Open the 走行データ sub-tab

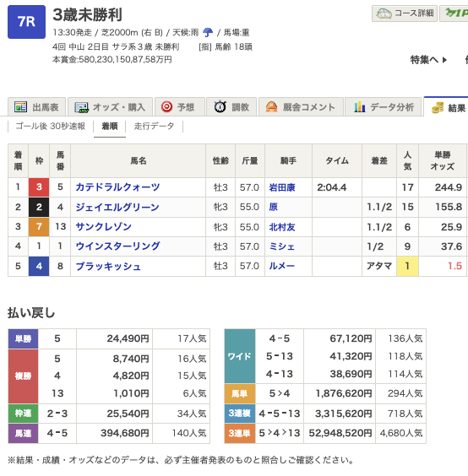[154, 126]
